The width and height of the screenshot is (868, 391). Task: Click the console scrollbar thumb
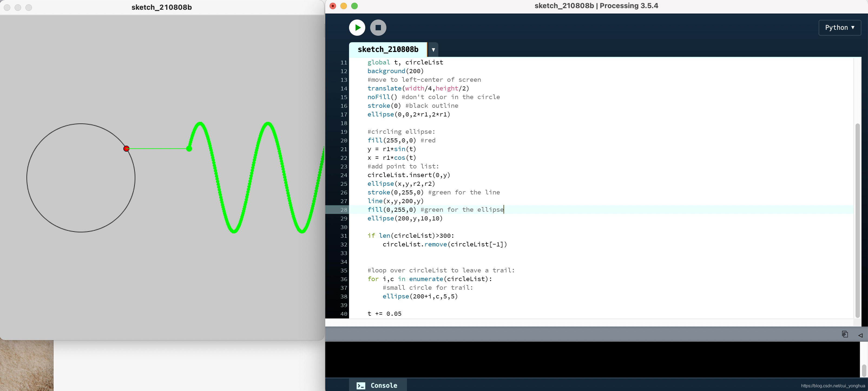click(864, 370)
